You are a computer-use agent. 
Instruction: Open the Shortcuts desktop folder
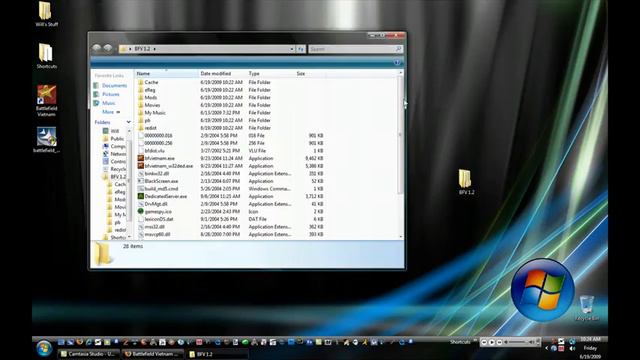(46, 56)
